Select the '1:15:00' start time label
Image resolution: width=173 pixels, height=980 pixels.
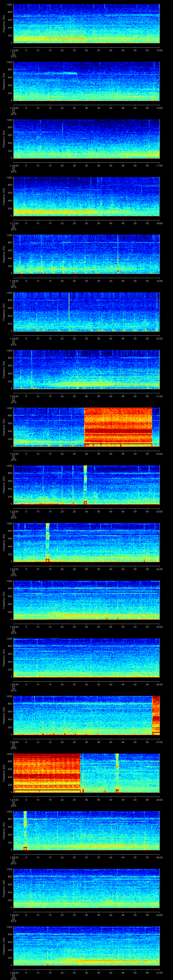pos(14,108)
